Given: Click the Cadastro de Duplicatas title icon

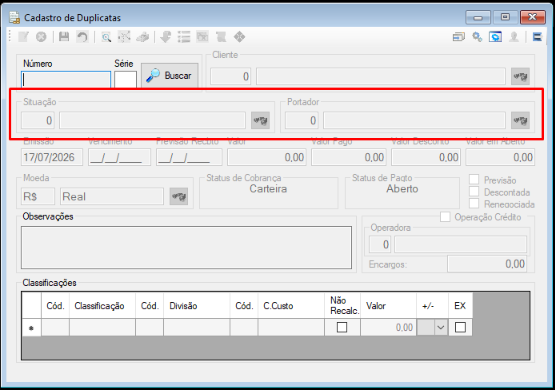Looking at the screenshot, I should click(x=14, y=18).
